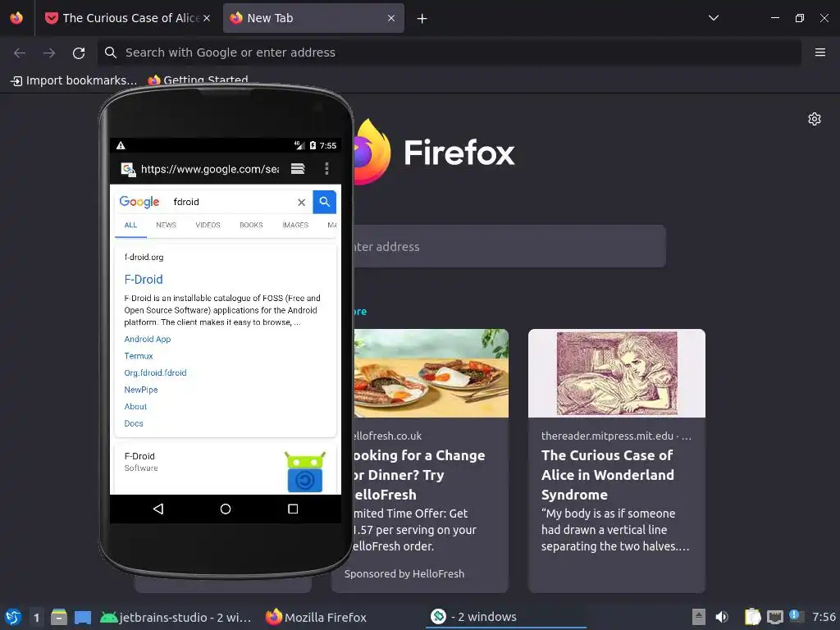Switch to Mozilla Firefox taskbar entry
840x630 pixels.
pos(317,617)
